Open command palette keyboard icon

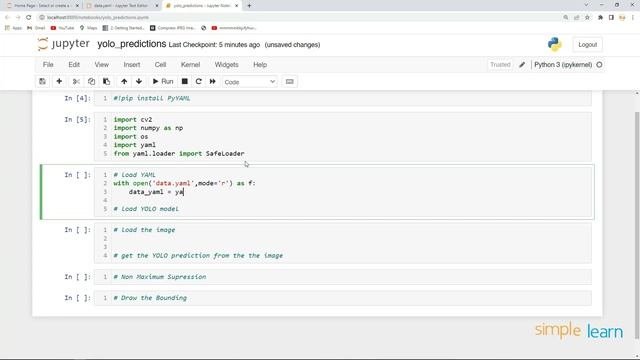pyautogui.click(x=289, y=82)
